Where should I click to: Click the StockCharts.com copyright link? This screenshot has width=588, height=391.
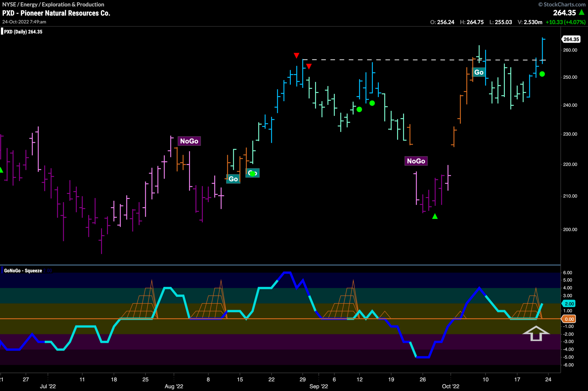tap(562, 5)
